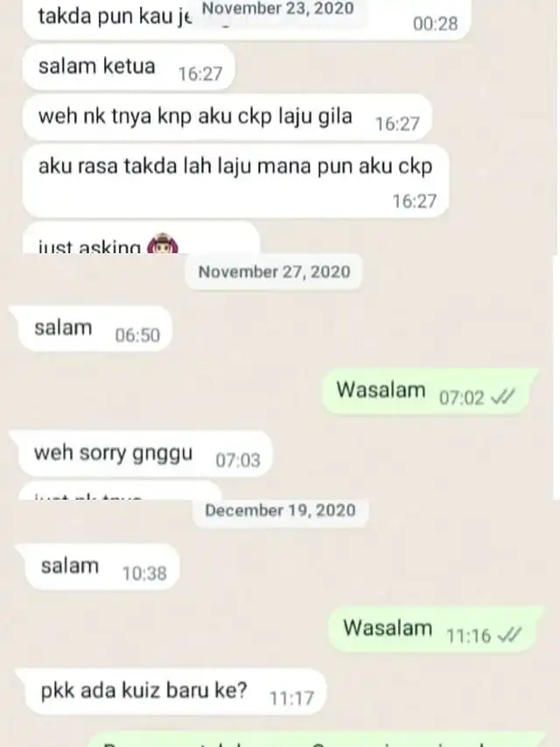The width and height of the screenshot is (560, 747).
Task: Select the 'salam' message sent at 10:38
Action: (x=98, y=567)
